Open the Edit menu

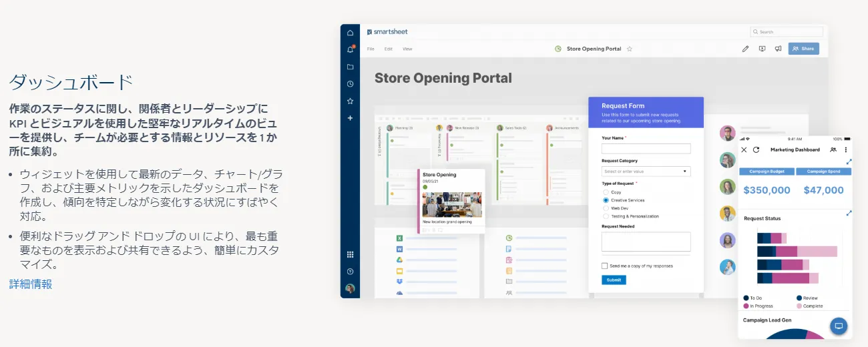tap(389, 49)
